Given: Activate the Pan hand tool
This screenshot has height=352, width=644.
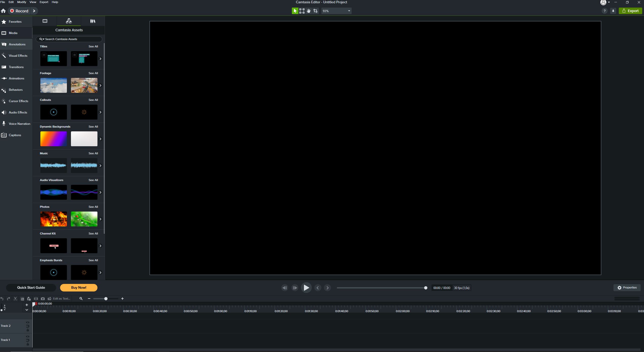Looking at the screenshot, I should [x=308, y=11].
